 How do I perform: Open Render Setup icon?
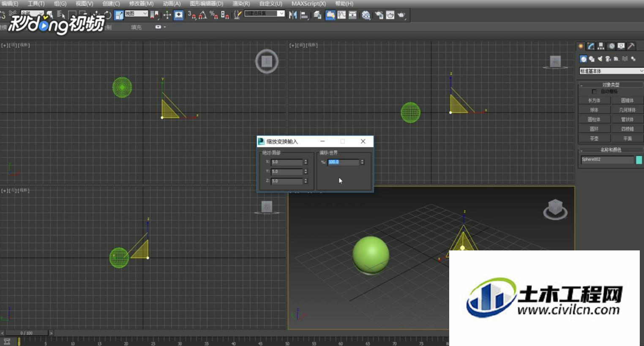click(379, 15)
